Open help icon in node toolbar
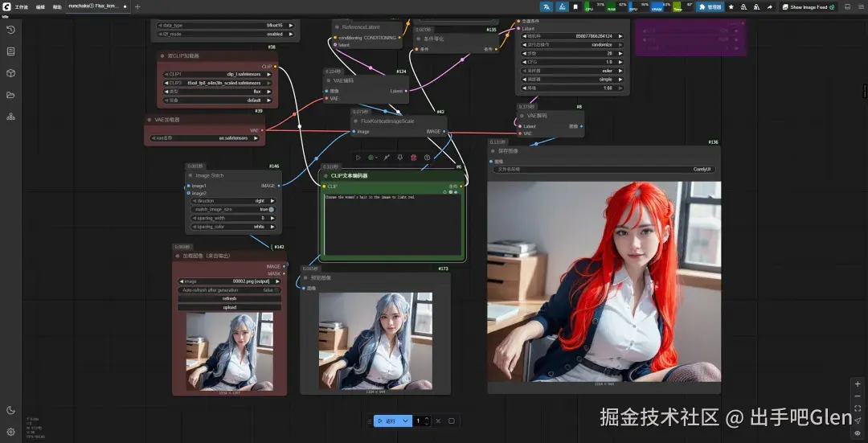The width and height of the screenshot is (868, 443). pyautogui.click(x=427, y=158)
